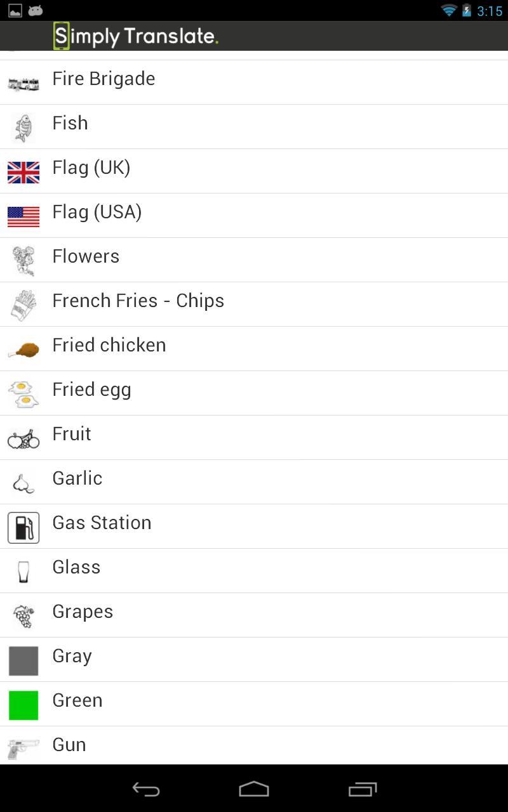
Task: Tap the handgun icon
Action: (23, 749)
